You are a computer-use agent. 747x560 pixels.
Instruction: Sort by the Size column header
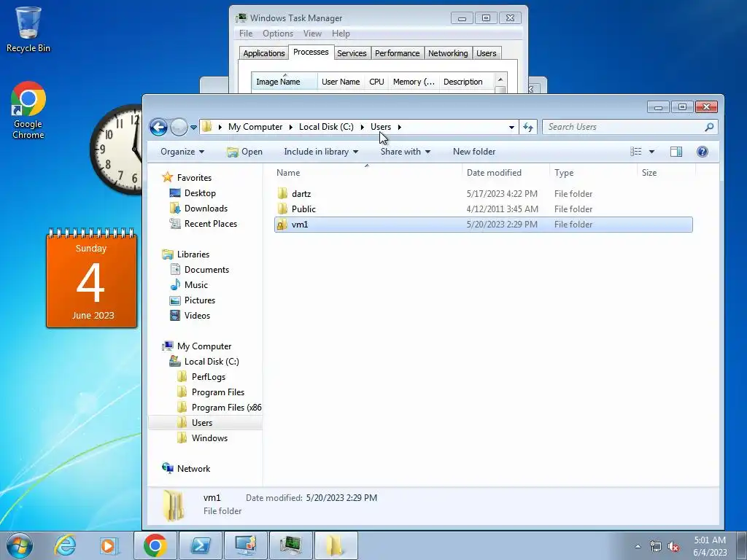pyautogui.click(x=667, y=173)
